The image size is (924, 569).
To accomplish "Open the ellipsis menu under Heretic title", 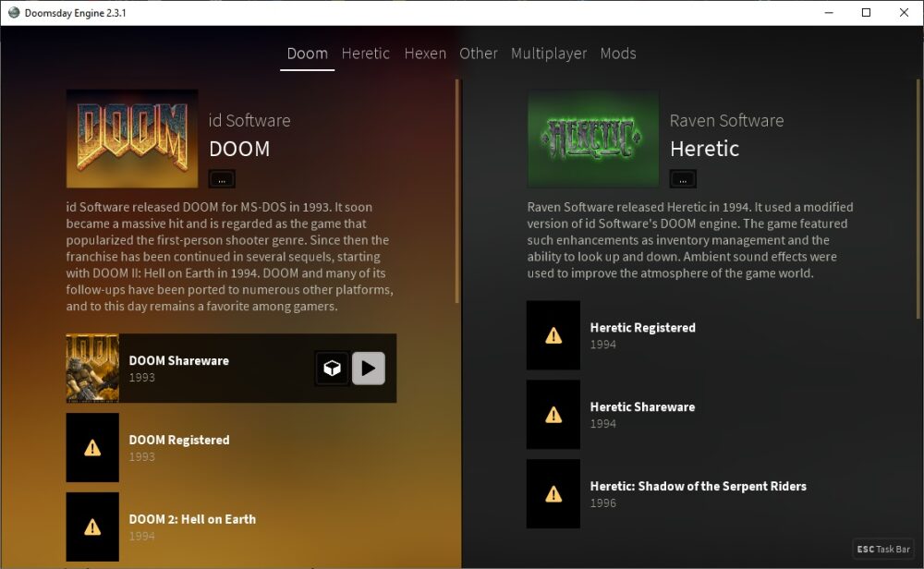I will coord(683,179).
